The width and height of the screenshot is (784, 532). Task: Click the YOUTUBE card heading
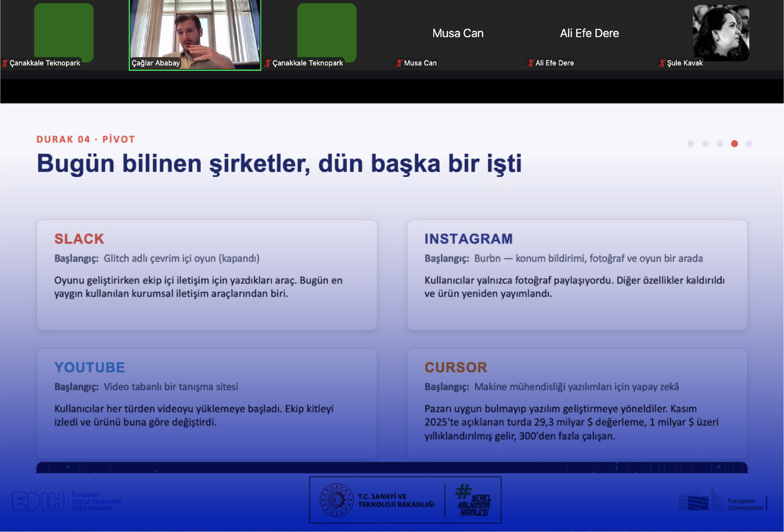click(89, 367)
